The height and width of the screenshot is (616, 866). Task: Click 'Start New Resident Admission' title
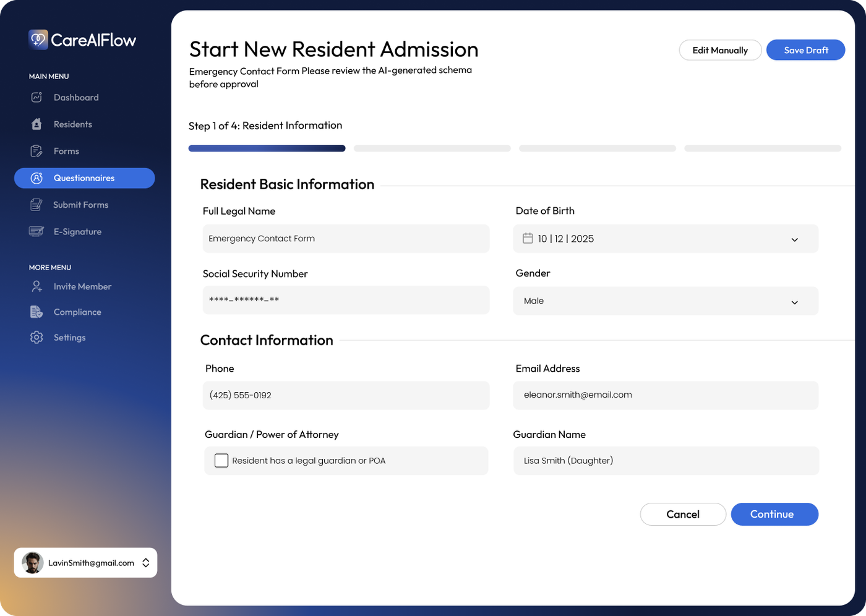(x=334, y=49)
